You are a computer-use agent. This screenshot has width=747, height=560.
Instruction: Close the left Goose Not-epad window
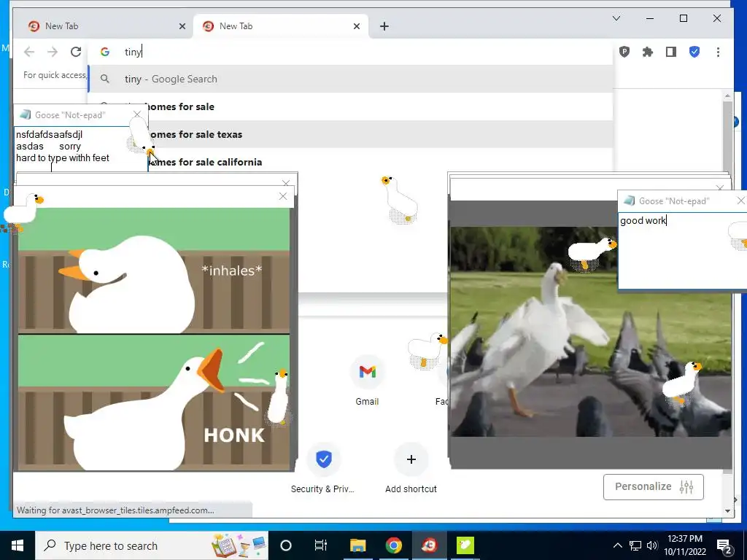(137, 114)
